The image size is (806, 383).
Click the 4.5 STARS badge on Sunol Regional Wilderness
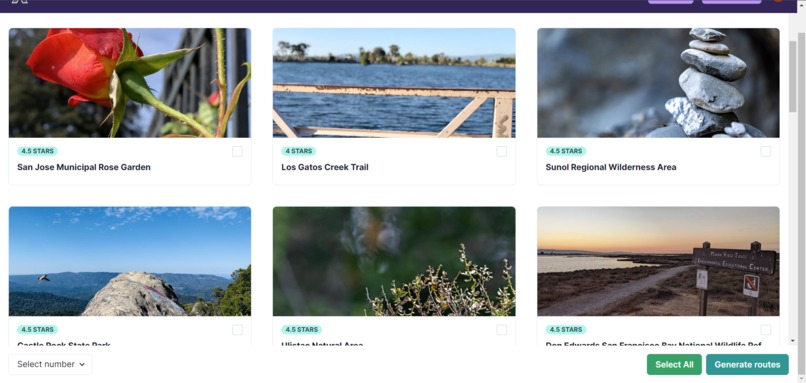pos(565,151)
